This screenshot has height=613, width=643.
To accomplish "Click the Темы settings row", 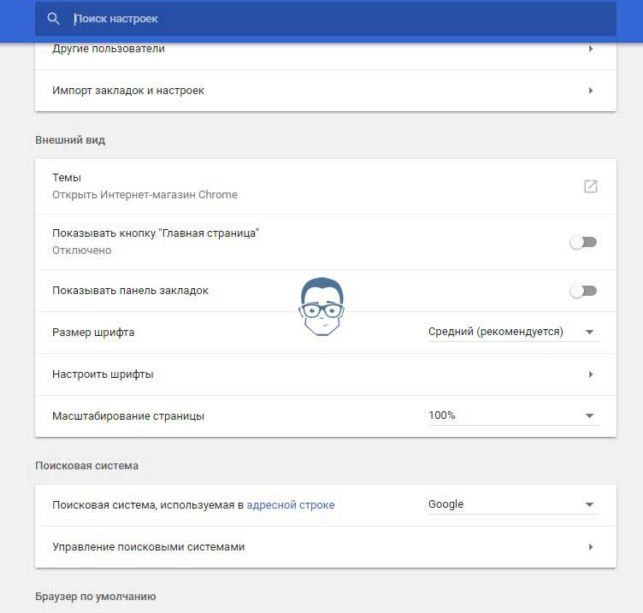I will pos(326,186).
